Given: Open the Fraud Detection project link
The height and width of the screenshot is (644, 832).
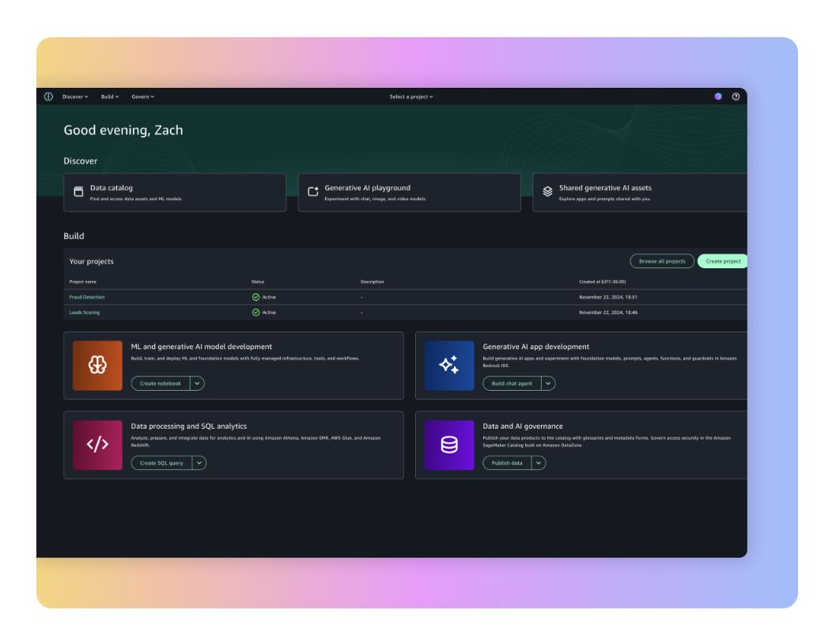Looking at the screenshot, I should (x=87, y=297).
